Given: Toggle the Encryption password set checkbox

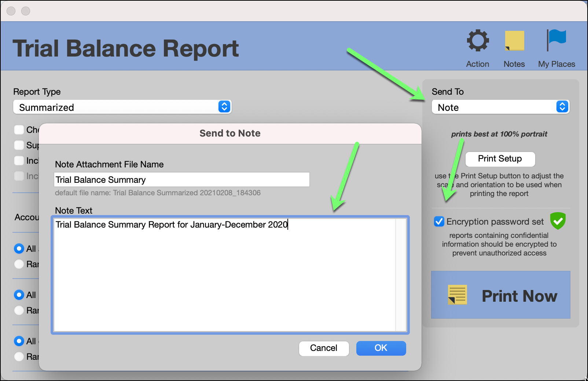Looking at the screenshot, I should click(438, 221).
